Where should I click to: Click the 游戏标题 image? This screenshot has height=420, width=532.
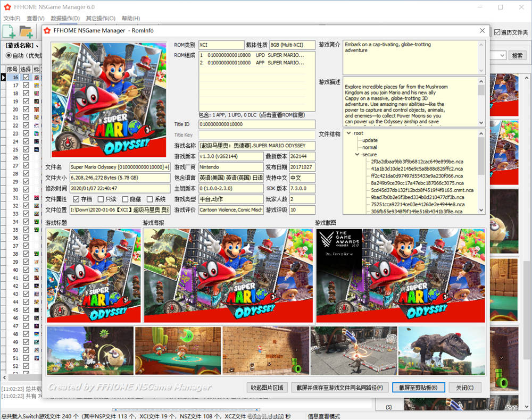pos(94,275)
